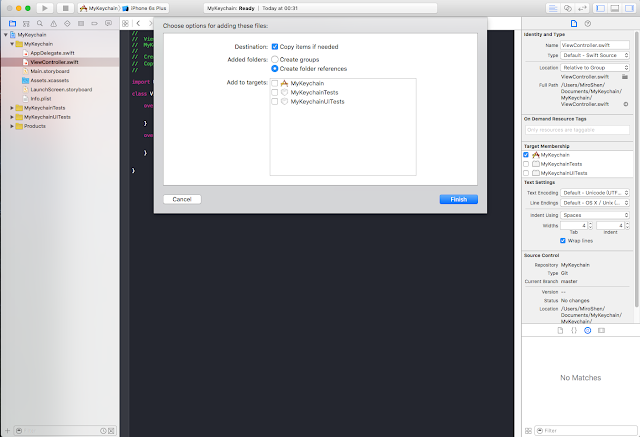The image size is (640, 437).
Task: Show only source-controlled files filter
Action: (111, 431)
